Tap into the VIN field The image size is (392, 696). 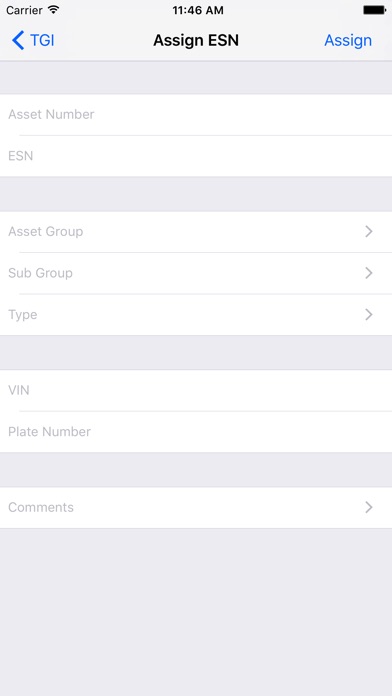[196, 391]
